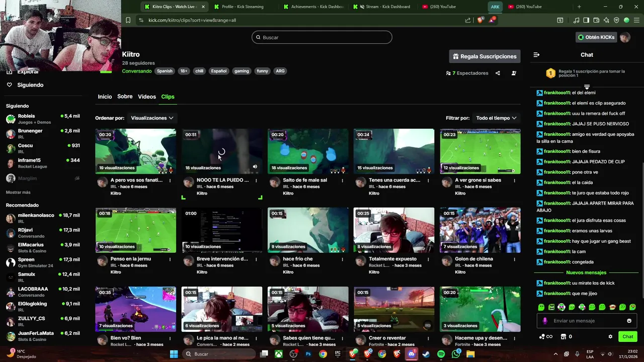Screen dimensions: 644x362
Task: Expand the Todo el tiempo filter dropdown
Action: coord(496,118)
